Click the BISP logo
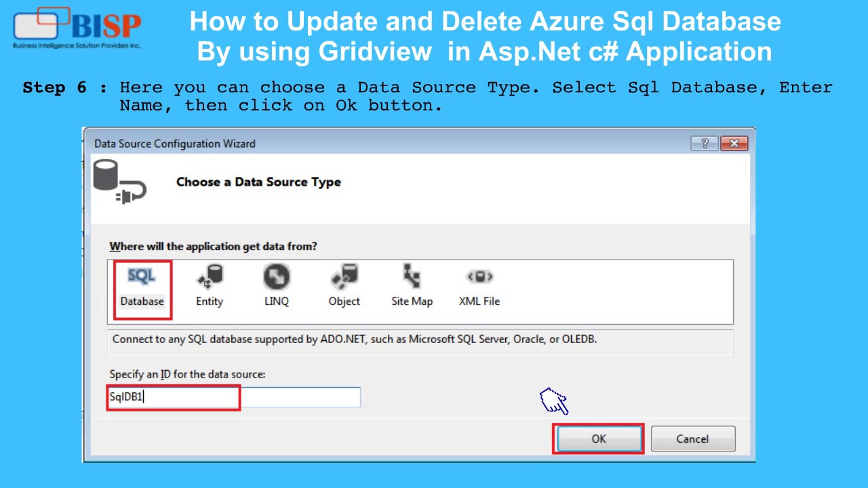The image size is (868, 488). pyautogui.click(x=77, y=28)
